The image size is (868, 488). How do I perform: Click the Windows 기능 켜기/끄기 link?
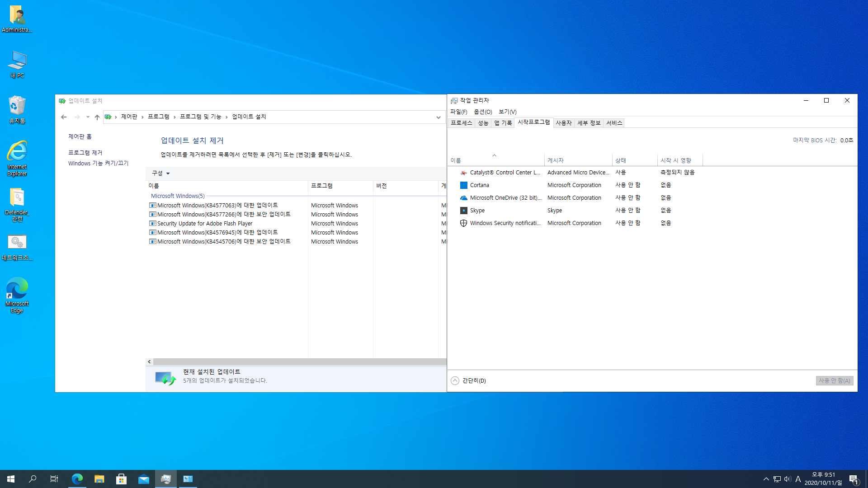[x=98, y=164]
